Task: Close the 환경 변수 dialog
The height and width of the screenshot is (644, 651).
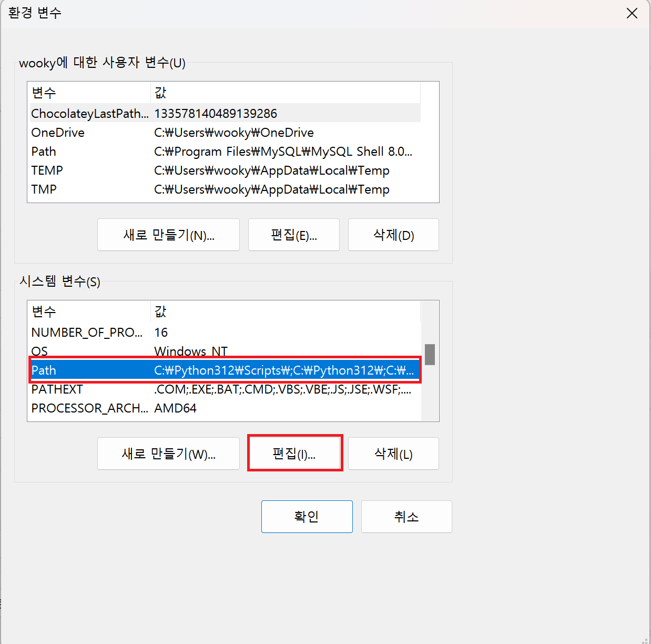Action: pyautogui.click(x=632, y=13)
